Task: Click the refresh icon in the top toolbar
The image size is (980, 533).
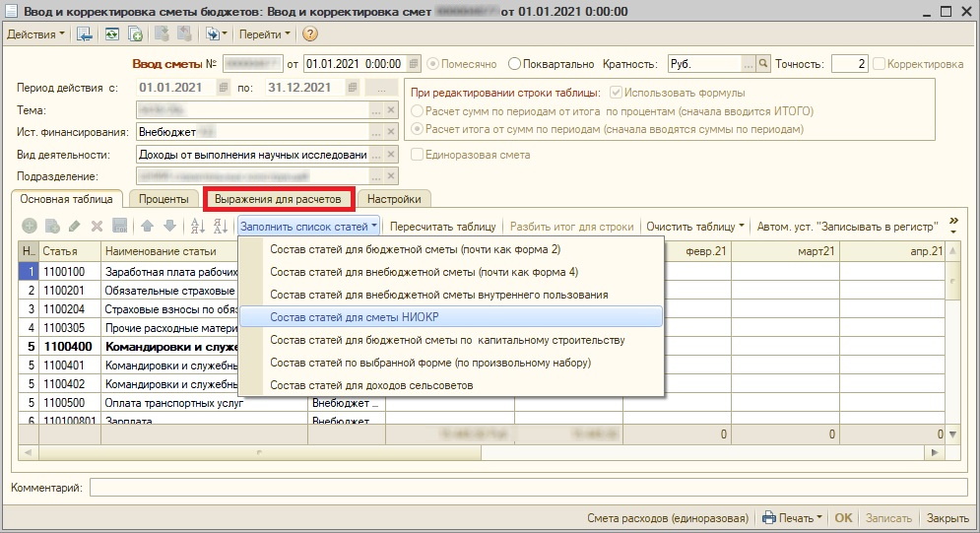Action: (x=112, y=34)
